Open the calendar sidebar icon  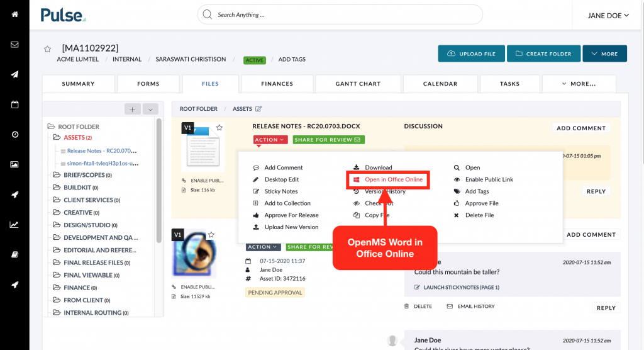(x=15, y=104)
